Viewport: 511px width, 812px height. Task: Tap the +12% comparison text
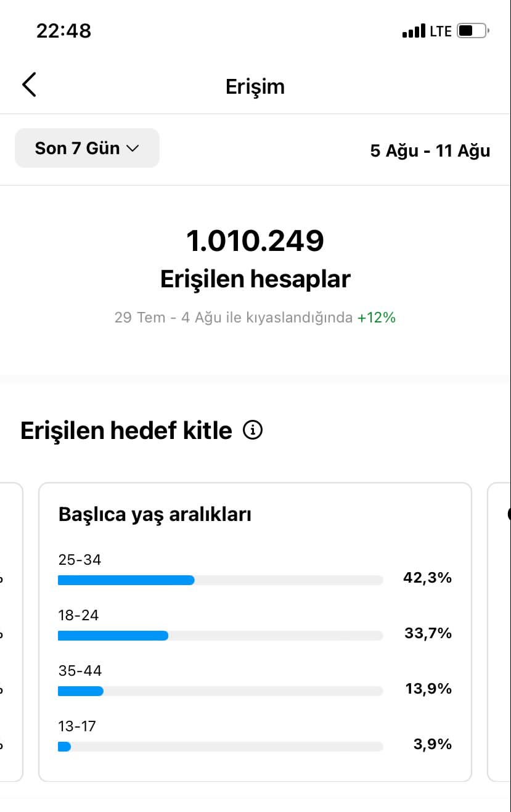[x=377, y=318]
